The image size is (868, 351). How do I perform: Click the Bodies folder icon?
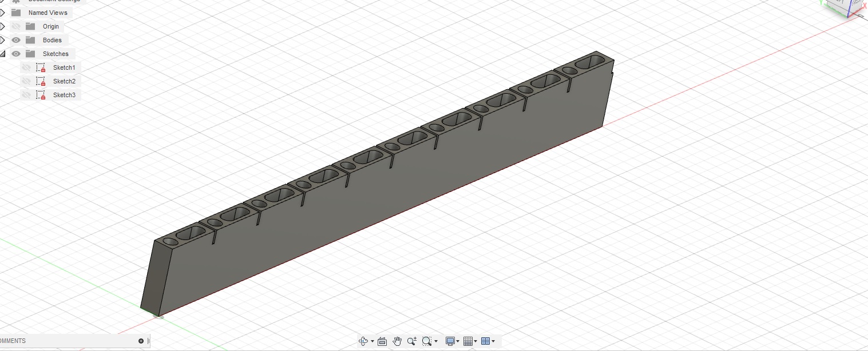tap(30, 40)
